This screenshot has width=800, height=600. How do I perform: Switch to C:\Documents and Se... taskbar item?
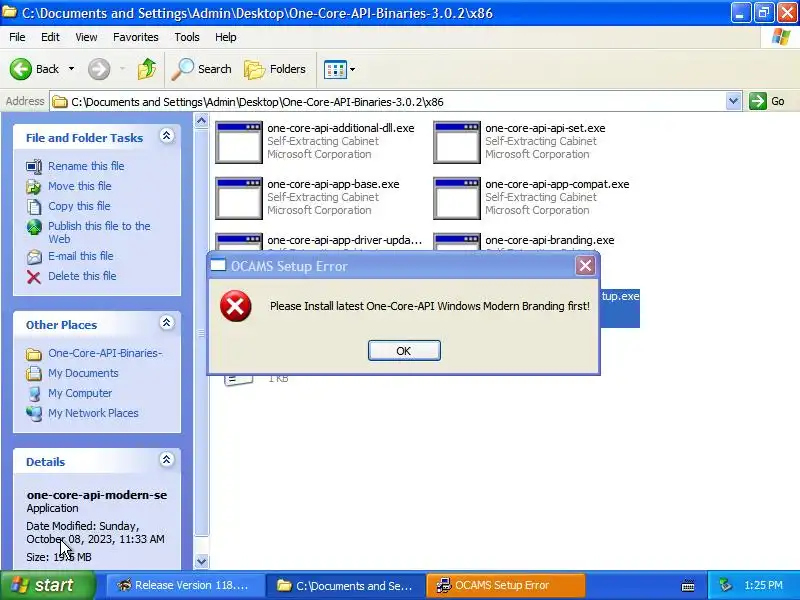[x=345, y=585]
